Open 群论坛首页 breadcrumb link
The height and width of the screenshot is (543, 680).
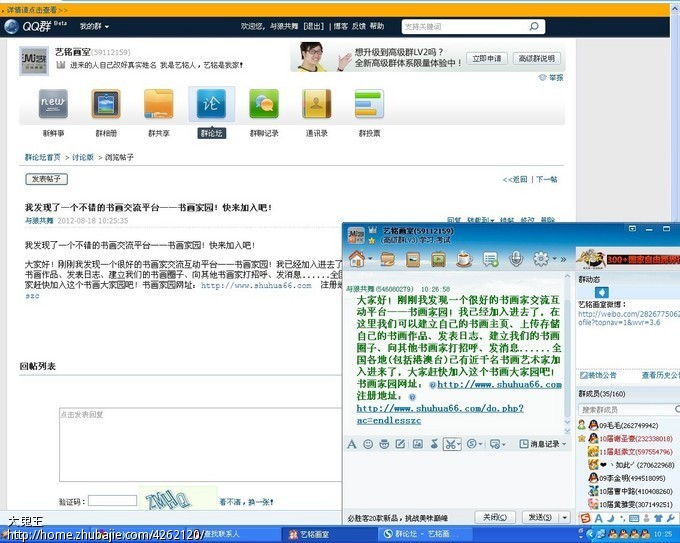[42, 157]
